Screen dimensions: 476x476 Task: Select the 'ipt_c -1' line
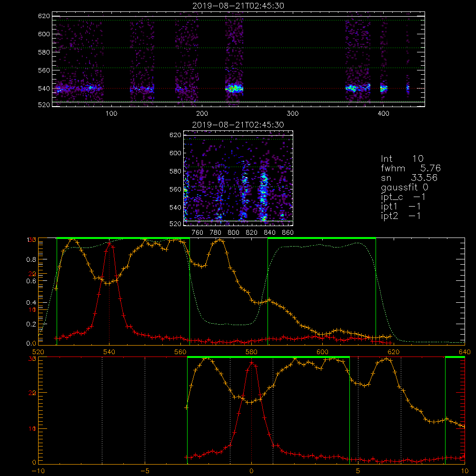tap(403, 197)
